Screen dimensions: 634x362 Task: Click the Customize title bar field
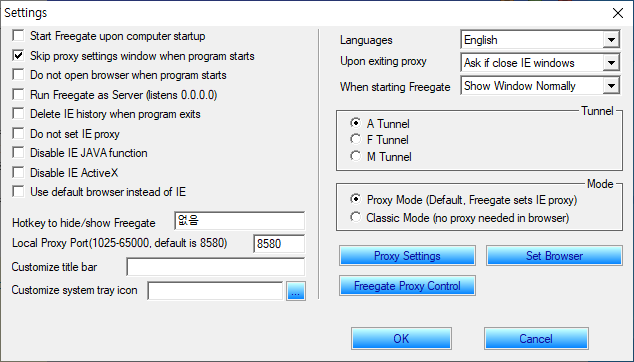[x=216, y=267]
